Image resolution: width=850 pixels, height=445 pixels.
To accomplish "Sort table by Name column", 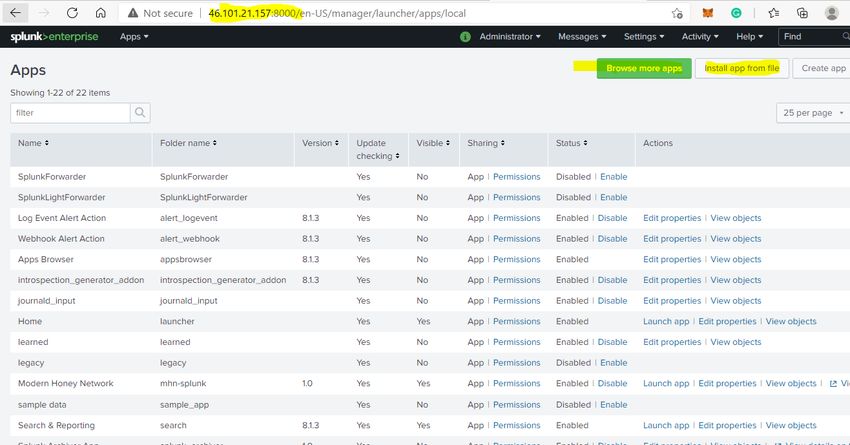I will pyautogui.click(x=33, y=143).
